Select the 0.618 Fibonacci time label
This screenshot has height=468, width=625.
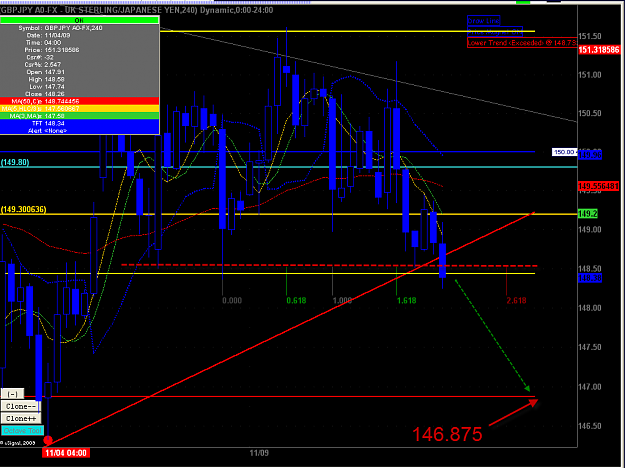point(296,301)
